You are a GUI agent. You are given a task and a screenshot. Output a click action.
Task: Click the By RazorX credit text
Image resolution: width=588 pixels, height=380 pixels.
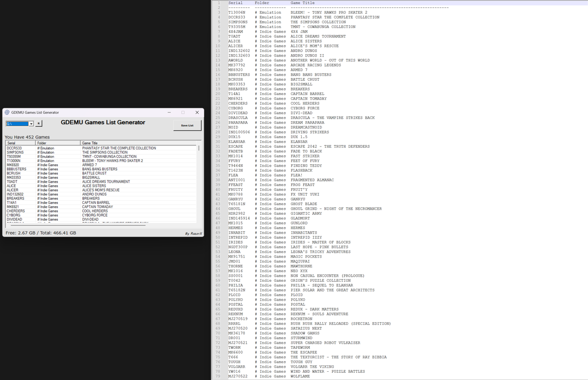coord(193,233)
